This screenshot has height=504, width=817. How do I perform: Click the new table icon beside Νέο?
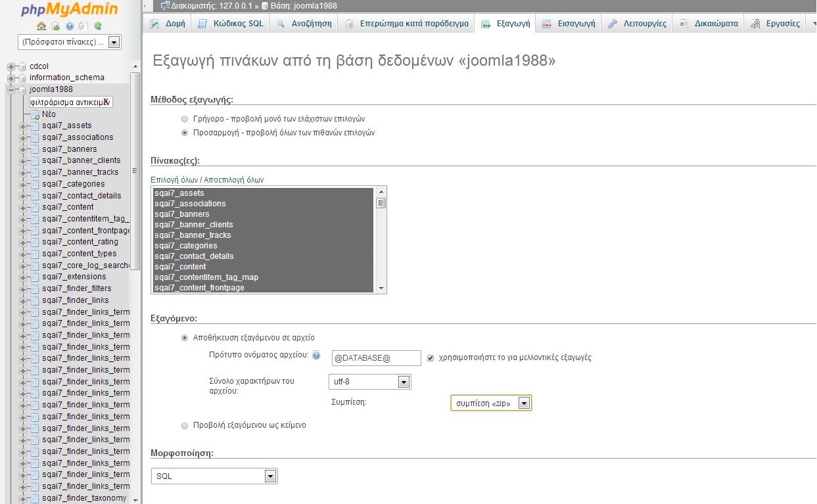click(x=35, y=114)
